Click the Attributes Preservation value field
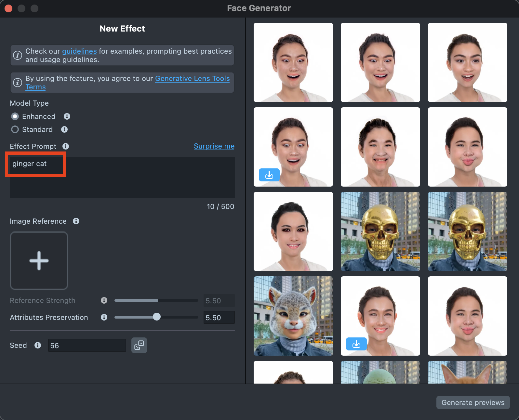This screenshot has width=519, height=420. click(219, 318)
